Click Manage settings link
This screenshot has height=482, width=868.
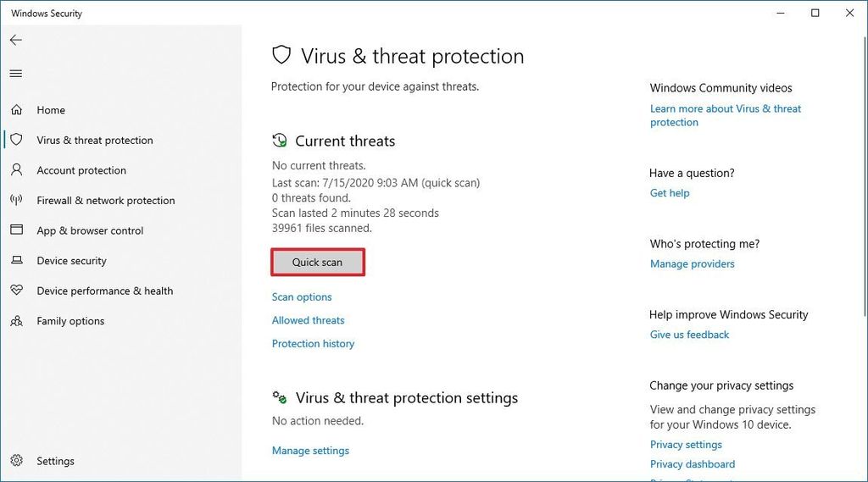[x=310, y=451]
